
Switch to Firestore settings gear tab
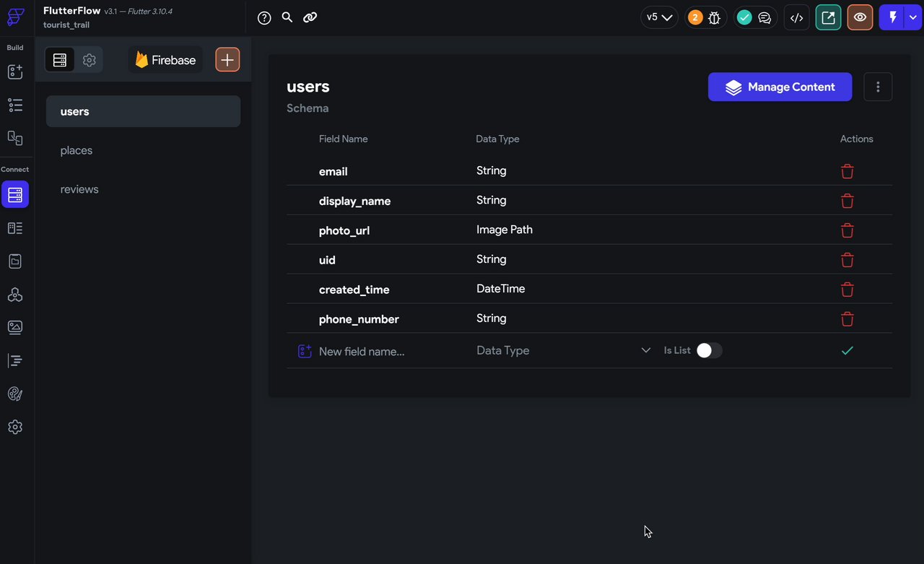(90, 60)
